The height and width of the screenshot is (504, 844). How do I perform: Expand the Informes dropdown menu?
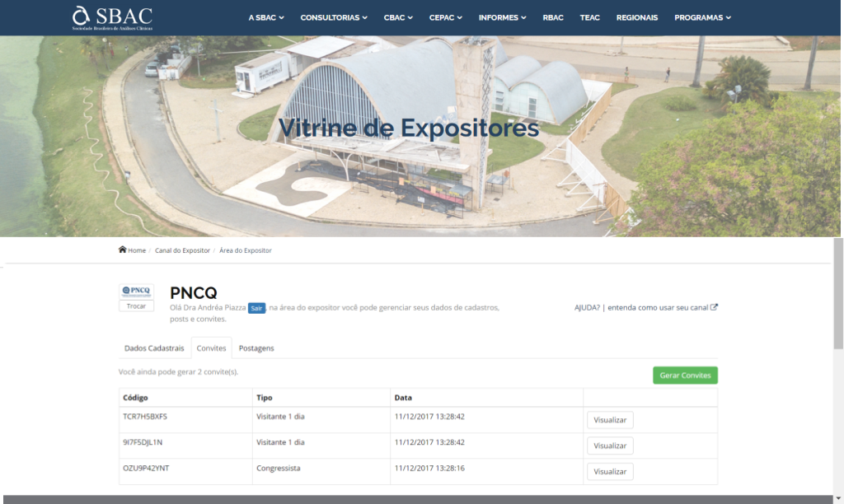tap(502, 17)
